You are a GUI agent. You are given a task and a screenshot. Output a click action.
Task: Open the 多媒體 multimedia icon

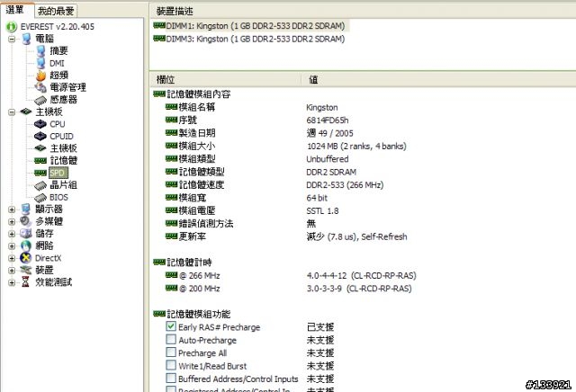26,221
